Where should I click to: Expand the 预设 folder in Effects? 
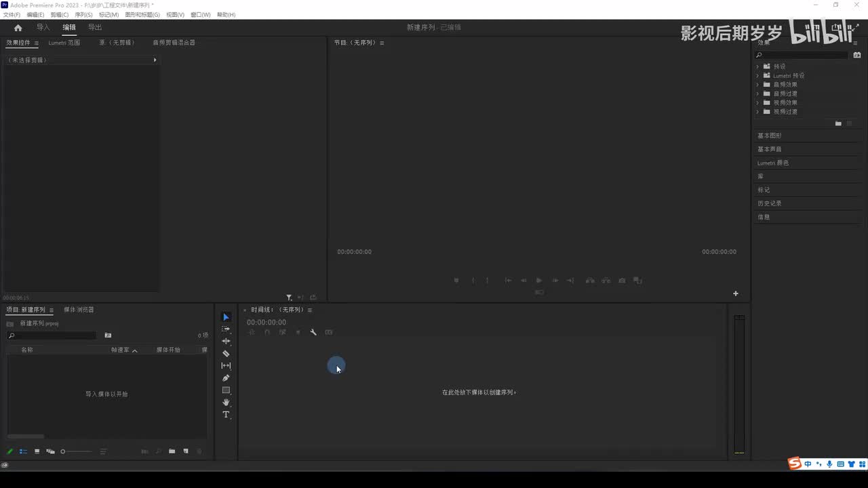coord(757,66)
